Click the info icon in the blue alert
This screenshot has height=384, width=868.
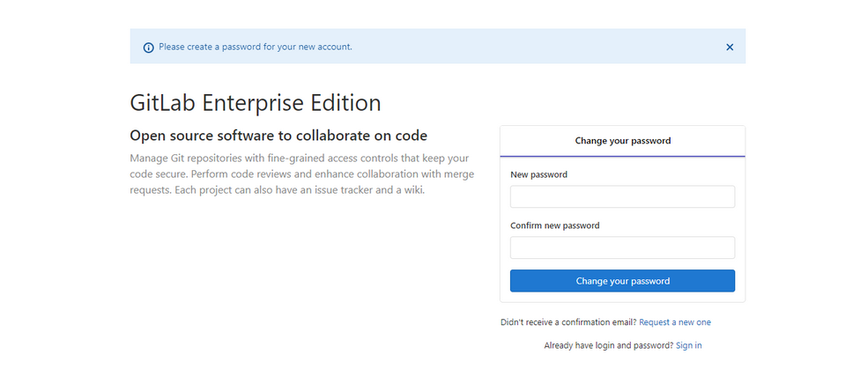(148, 48)
